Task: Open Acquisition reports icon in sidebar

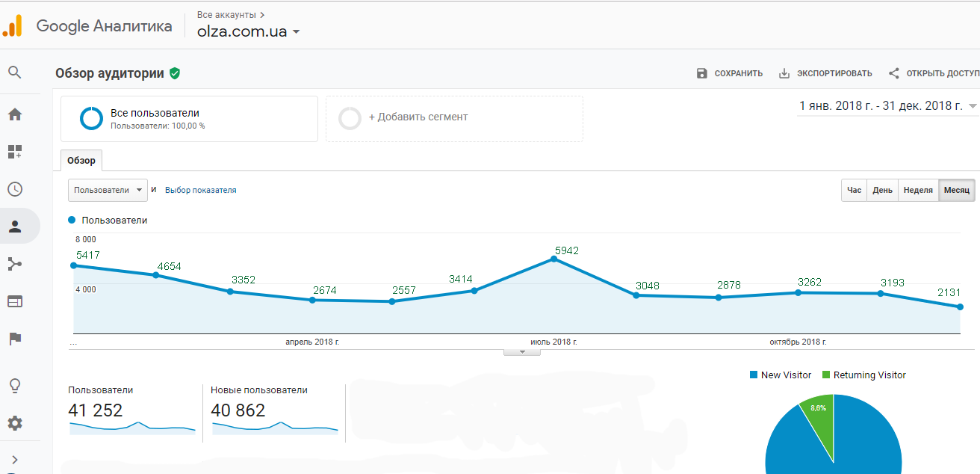Action: coord(15,264)
